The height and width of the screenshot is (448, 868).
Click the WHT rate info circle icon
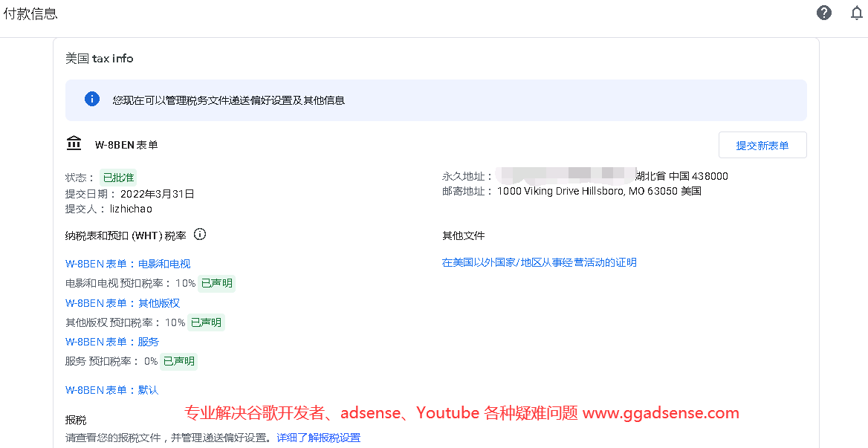200,234
